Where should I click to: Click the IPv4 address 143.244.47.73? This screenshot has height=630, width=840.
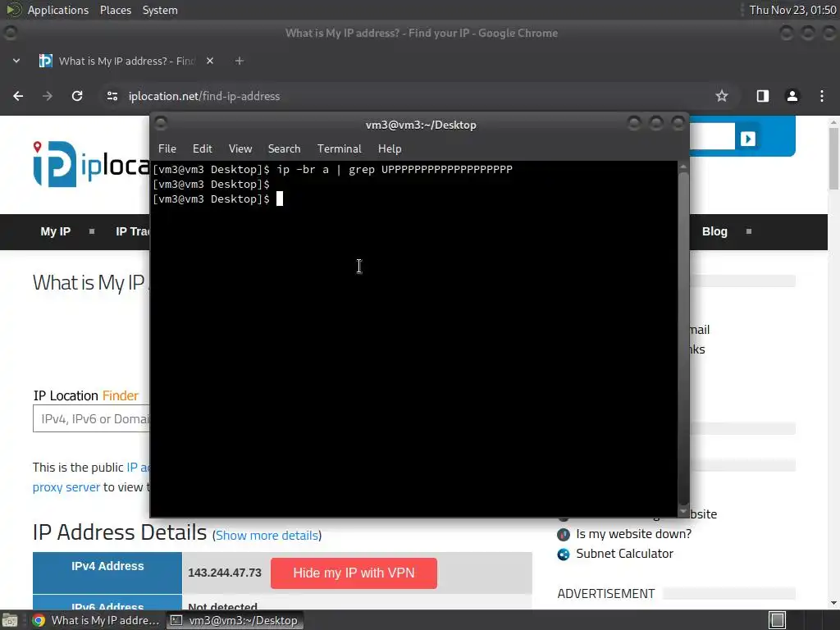click(x=225, y=573)
